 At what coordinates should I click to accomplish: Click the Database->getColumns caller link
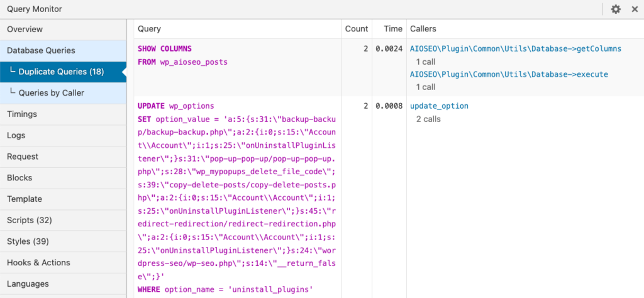[x=516, y=49]
